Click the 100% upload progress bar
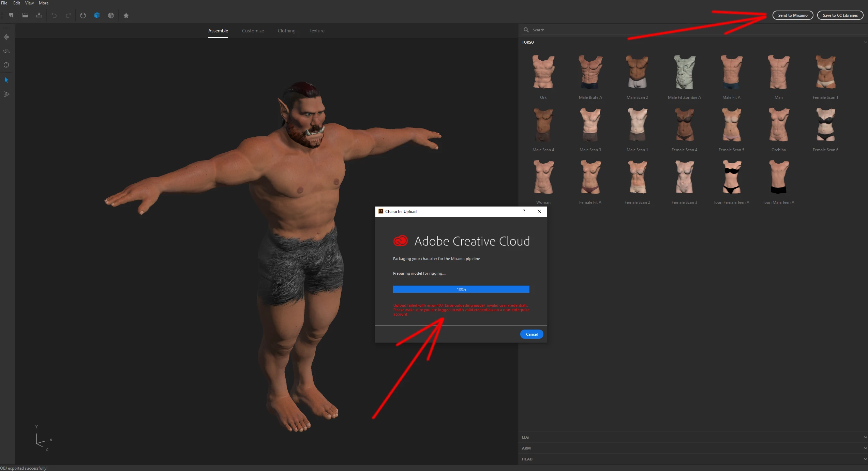Viewport: 868px width, 471px height. (461, 289)
